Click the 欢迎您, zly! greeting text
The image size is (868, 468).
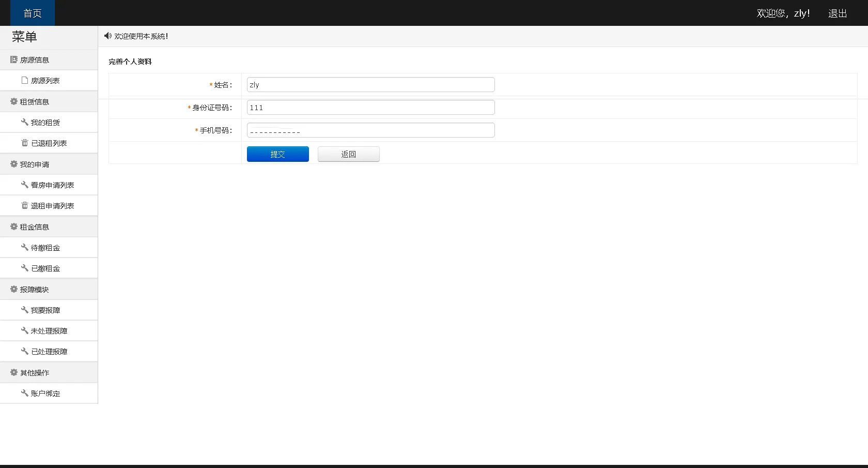[x=783, y=13]
